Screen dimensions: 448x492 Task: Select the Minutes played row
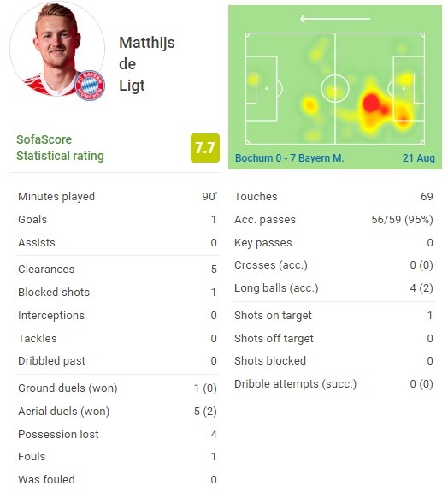(117, 197)
